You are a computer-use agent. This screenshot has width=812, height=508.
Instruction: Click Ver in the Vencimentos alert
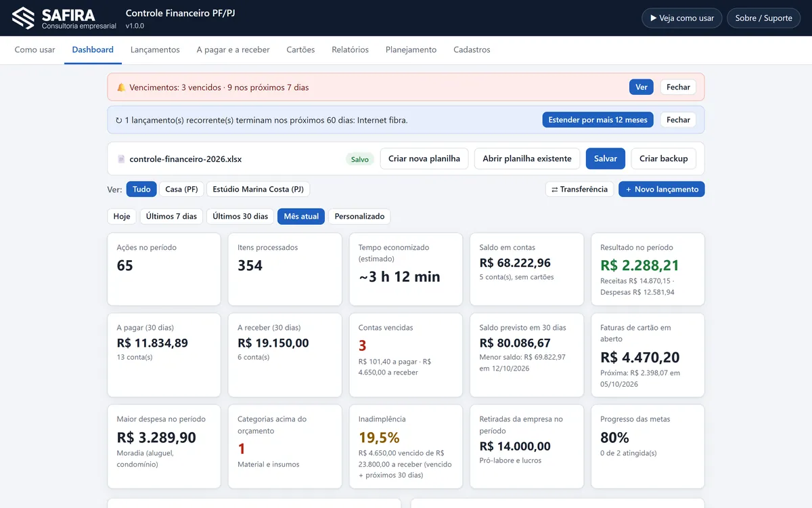pyautogui.click(x=641, y=87)
